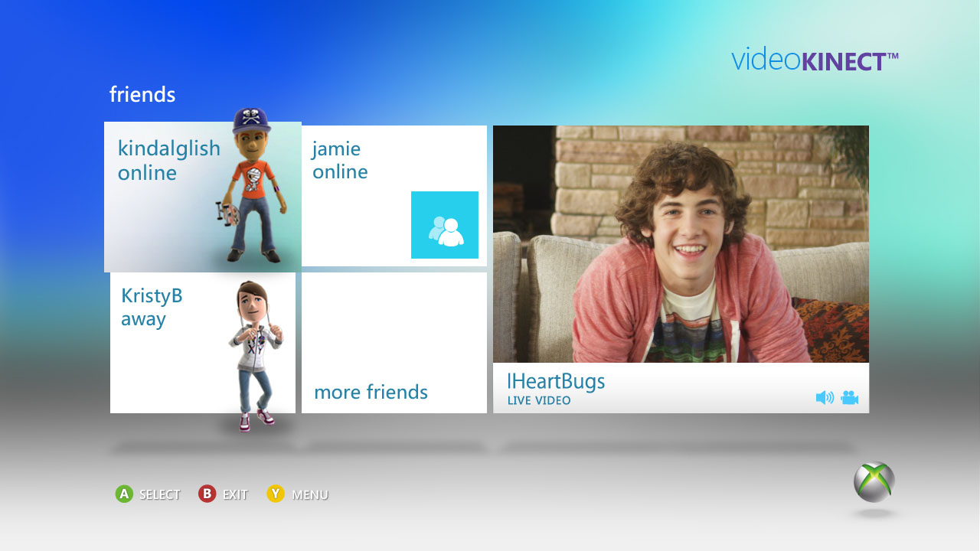Click the MENU label

(x=309, y=494)
